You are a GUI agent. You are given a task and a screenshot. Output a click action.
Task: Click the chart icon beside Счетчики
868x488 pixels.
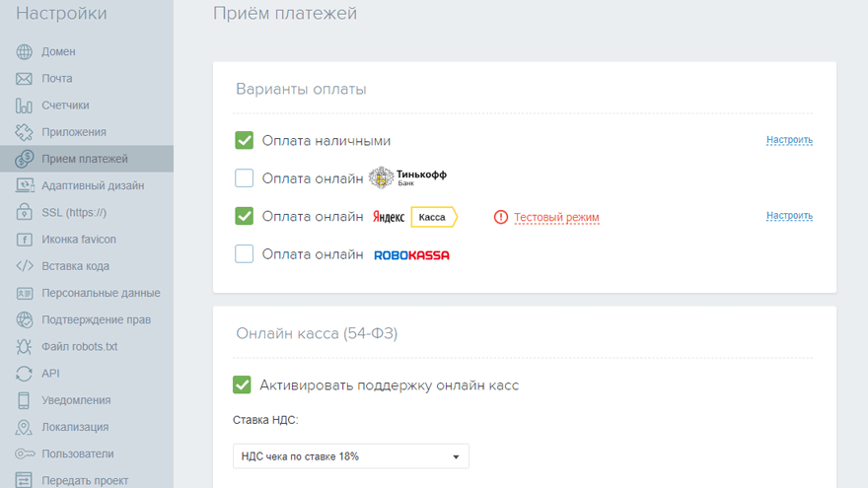[x=25, y=105]
